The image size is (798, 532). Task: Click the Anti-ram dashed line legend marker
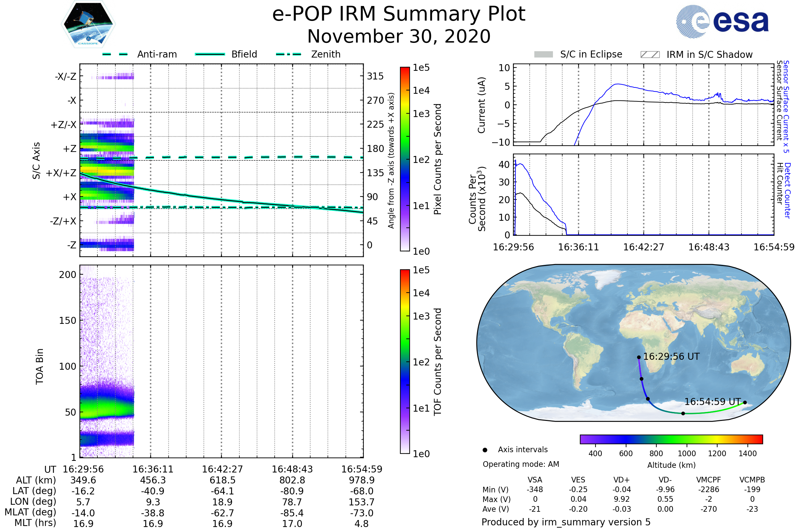coord(115,54)
